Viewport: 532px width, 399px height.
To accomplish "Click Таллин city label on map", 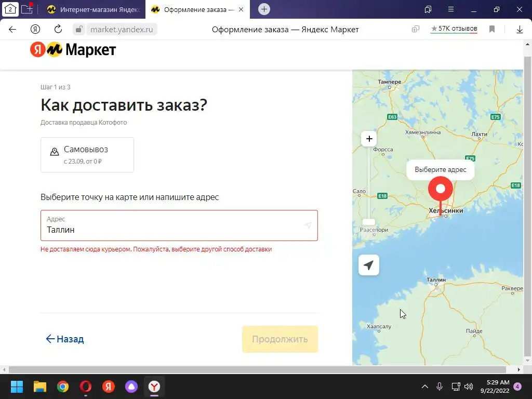I will pos(436,280).
